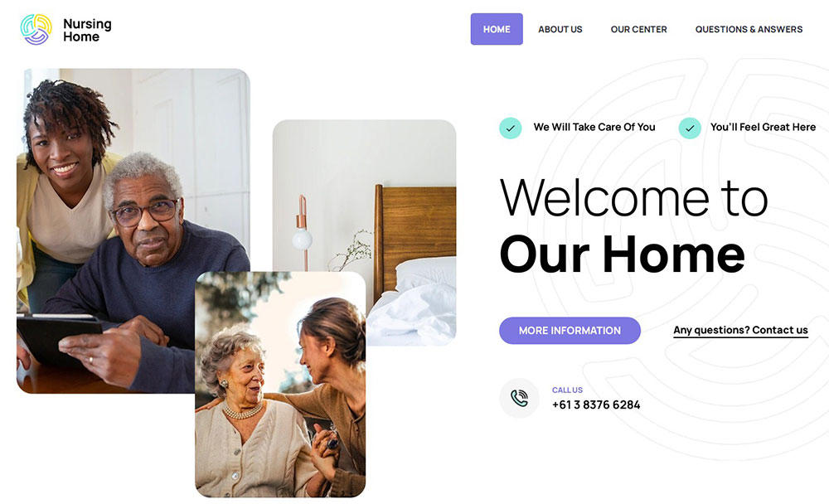The image size is (829, 504).
Task: Open photo of elderly woman with pearl necklace
Action: tap(280, 385)
